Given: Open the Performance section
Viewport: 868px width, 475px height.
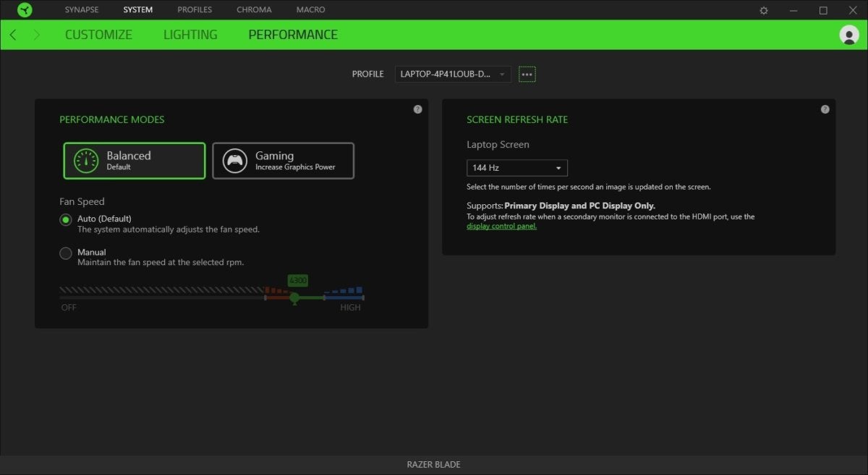Looking at the screenshot, I should tap(293, 35).
